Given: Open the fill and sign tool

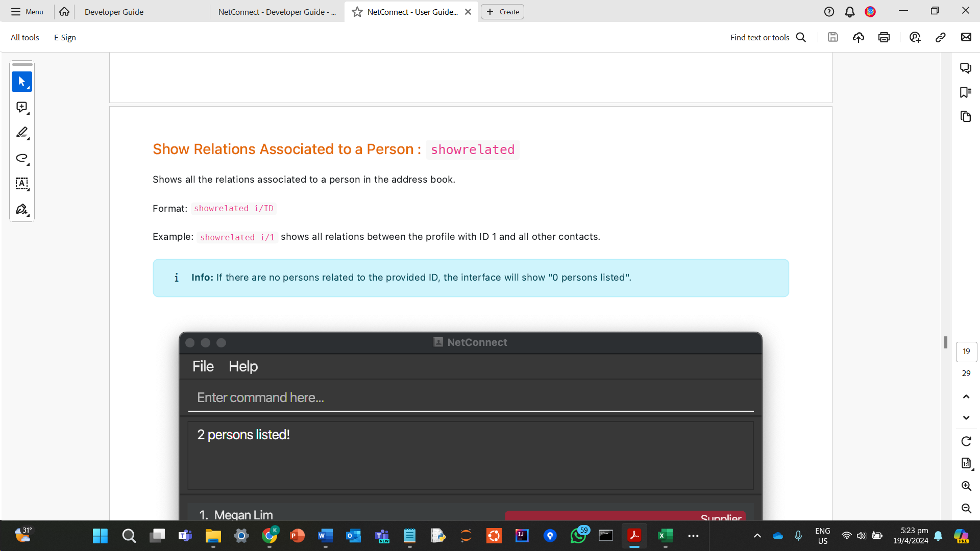Looking at the screenshot, I should click(x=21, y=209).
